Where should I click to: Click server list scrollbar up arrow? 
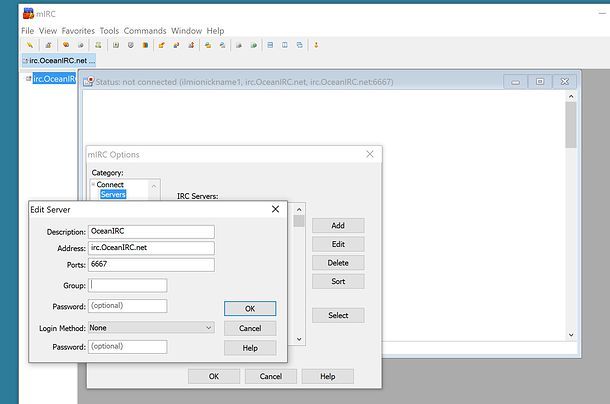coord(299,209)
